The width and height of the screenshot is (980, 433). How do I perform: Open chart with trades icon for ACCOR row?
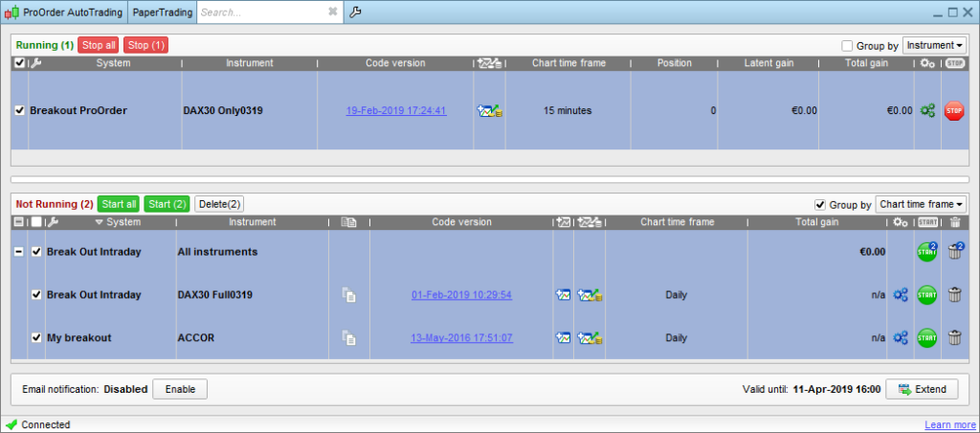point(590,338)
